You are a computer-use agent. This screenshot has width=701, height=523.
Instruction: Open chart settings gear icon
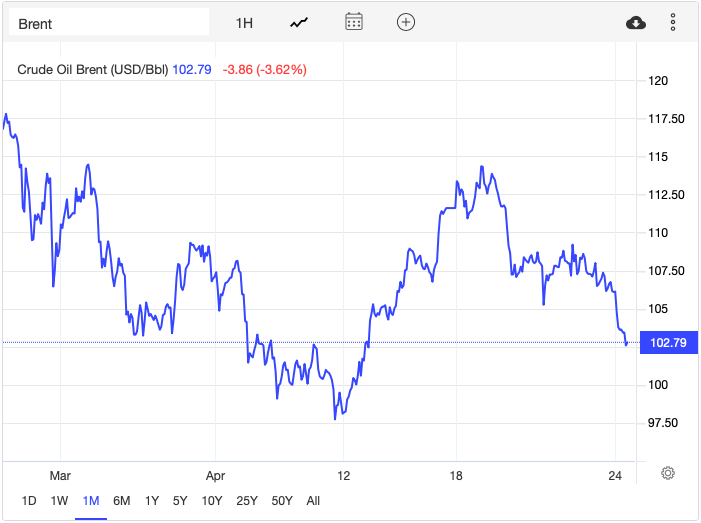point(668,472)
